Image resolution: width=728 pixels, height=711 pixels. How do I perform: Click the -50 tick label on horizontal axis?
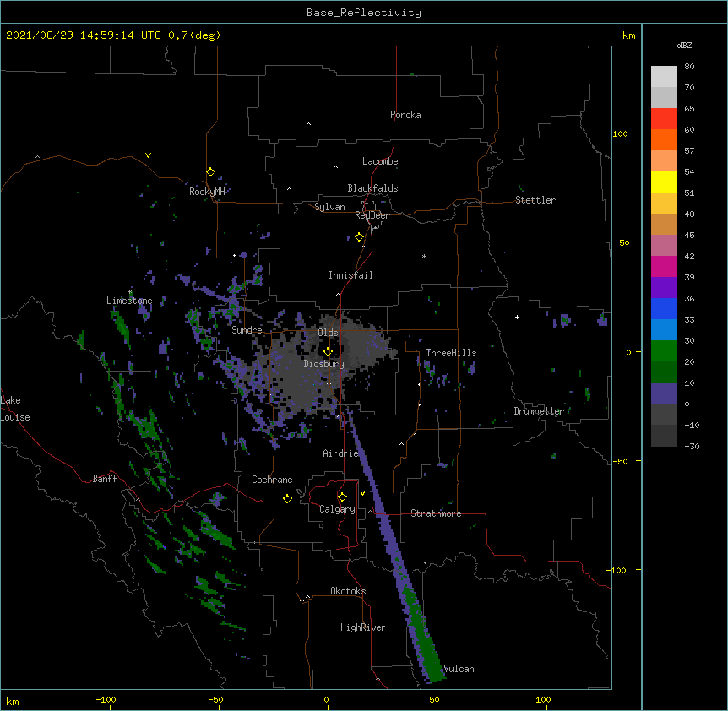coord(215,699)
